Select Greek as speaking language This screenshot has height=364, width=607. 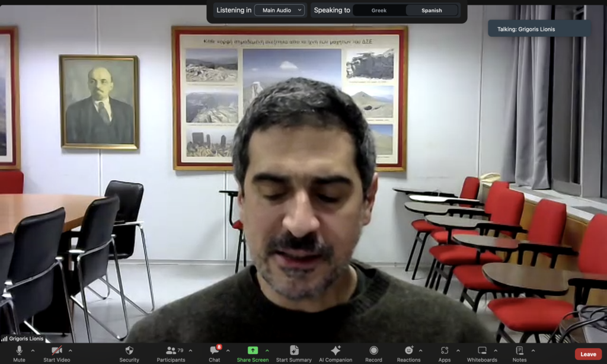click(379, 11)
